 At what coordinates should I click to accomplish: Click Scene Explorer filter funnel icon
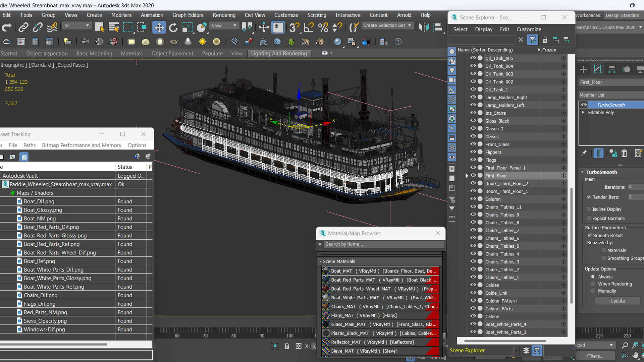[x=532, y=40]
